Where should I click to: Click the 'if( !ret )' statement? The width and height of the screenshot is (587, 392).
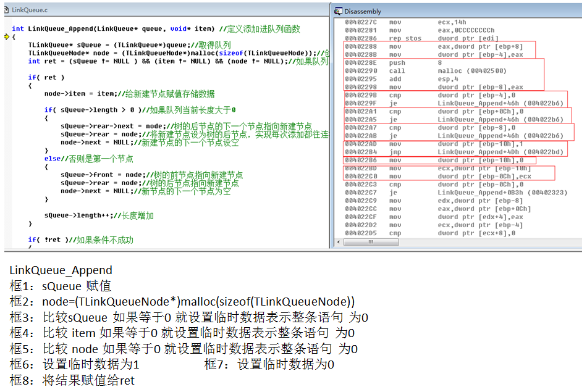tap(80, 240)
